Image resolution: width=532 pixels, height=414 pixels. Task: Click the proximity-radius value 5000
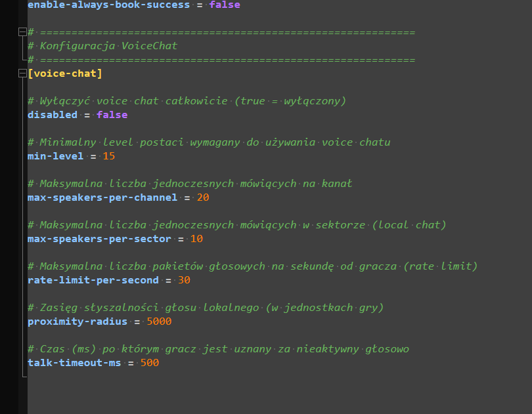click(159, 321)
